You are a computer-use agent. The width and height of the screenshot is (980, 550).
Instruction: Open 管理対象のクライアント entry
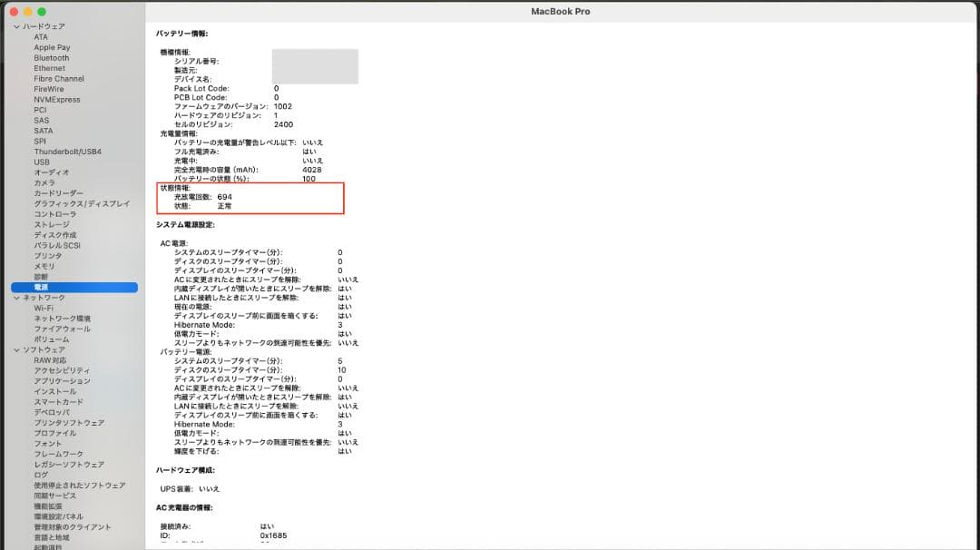point(73,527)
